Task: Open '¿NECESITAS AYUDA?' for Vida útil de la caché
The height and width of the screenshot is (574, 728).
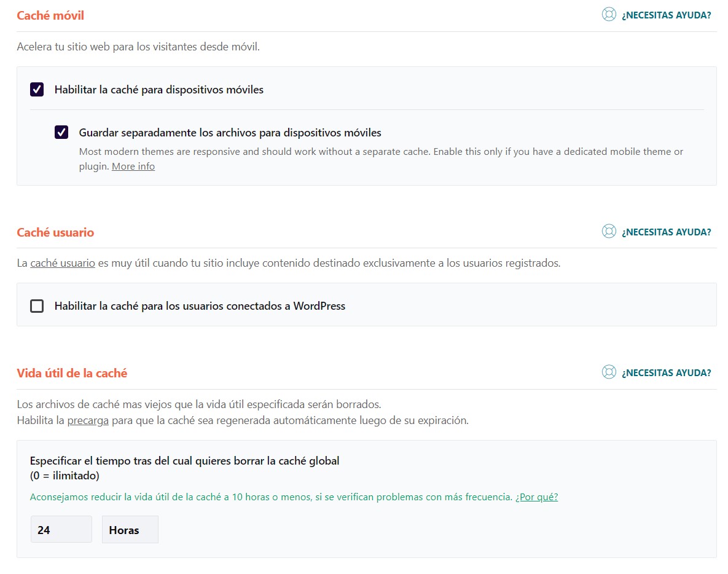Action: pyautogui.click(x=665, y=372)
